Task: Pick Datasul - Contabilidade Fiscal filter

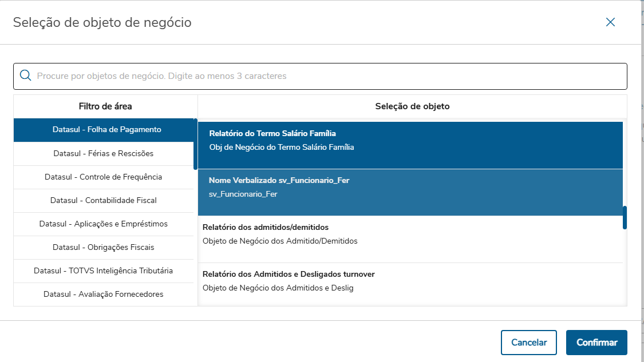Action: pos(104,200)
